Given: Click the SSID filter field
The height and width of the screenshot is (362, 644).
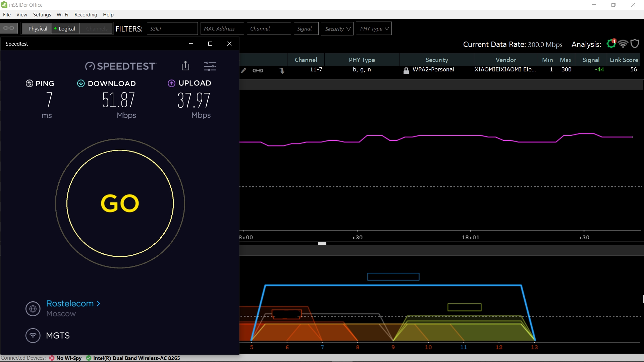Looking at the screenshot, I should (x=172, y=28).
